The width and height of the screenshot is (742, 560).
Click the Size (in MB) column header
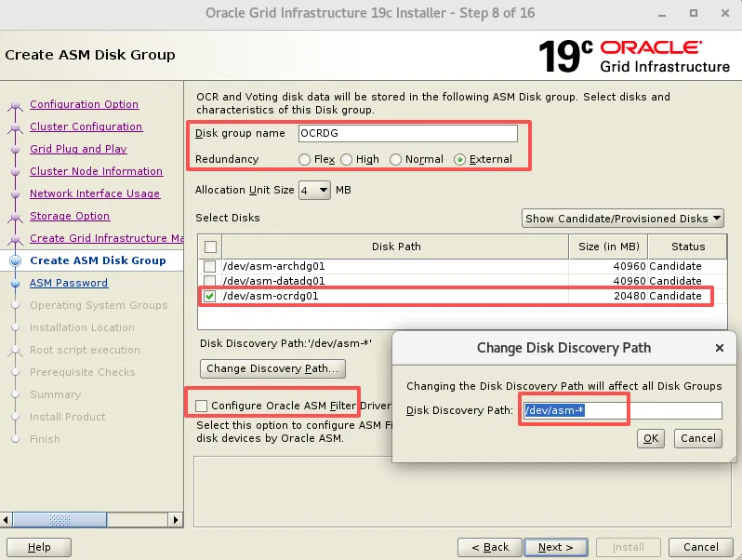pyautogui.click(x=608, y=247)
